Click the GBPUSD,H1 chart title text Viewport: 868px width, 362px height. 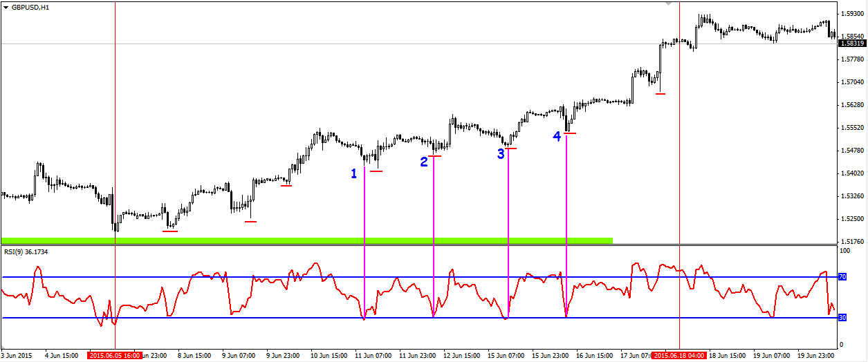pos(31,7)
